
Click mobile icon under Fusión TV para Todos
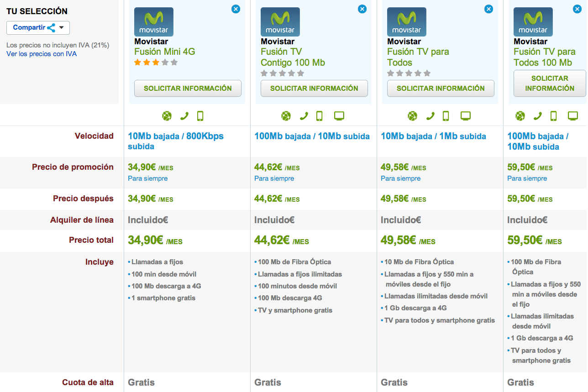[x=446, y=116]
